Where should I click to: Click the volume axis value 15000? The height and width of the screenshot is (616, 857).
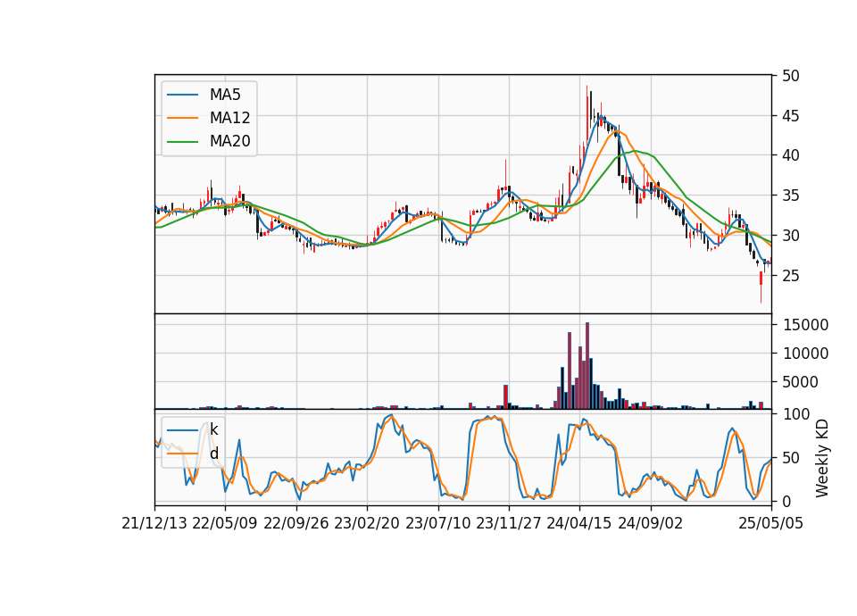click(x=805, y=325)
